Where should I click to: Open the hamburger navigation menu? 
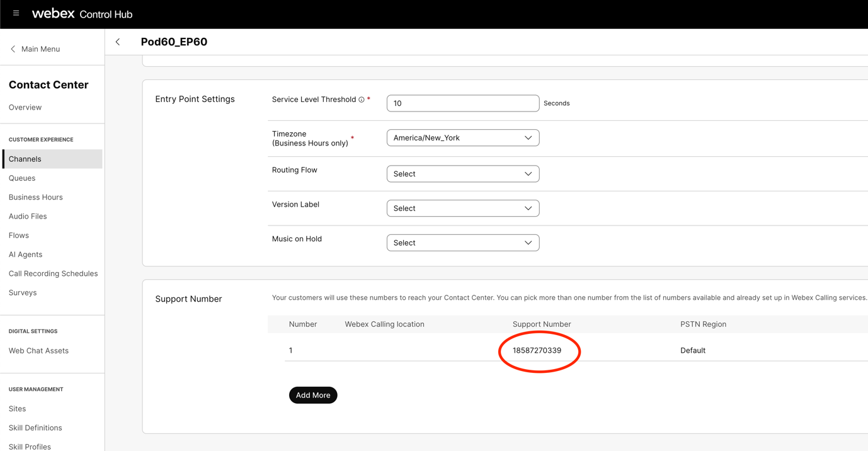[x=16, y=13]
